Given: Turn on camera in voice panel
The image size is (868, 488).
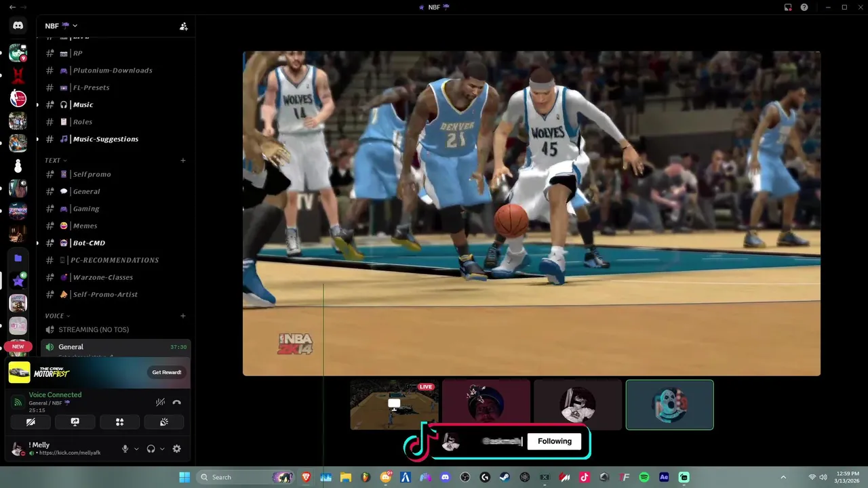Looking at the screenshot, I should [x=31, y=422].
